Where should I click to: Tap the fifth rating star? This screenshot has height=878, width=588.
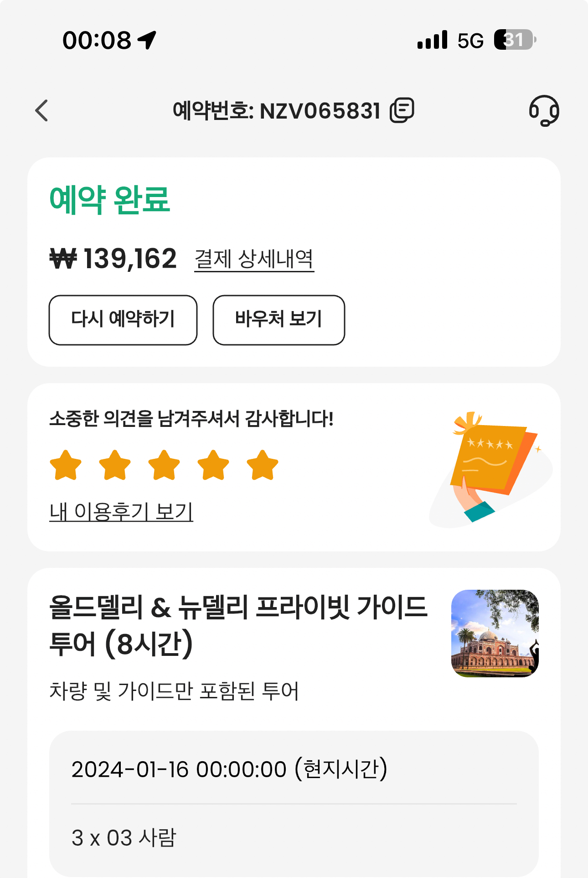click(263, 465)
